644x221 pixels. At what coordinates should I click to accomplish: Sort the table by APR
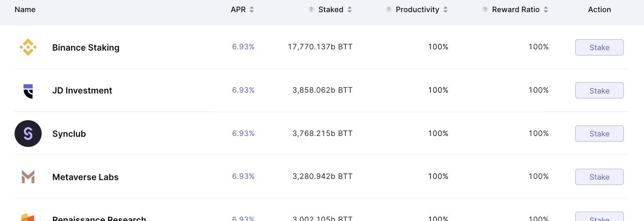click(x=252, y=9)
